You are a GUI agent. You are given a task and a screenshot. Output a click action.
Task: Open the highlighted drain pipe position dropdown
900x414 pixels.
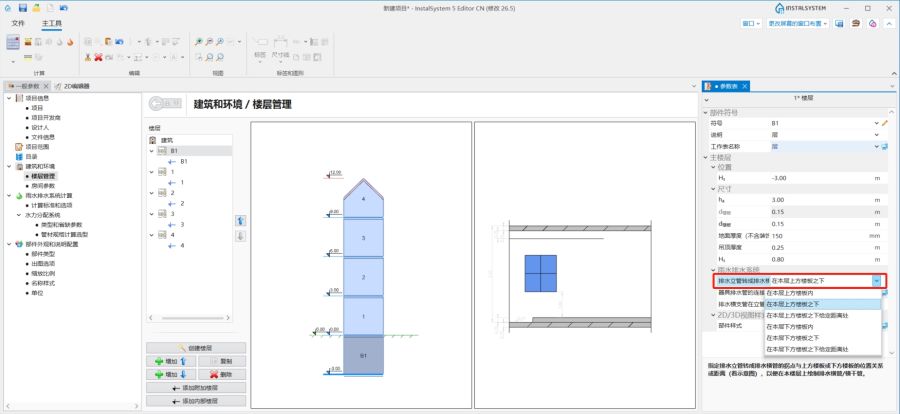tap(877, 281)
